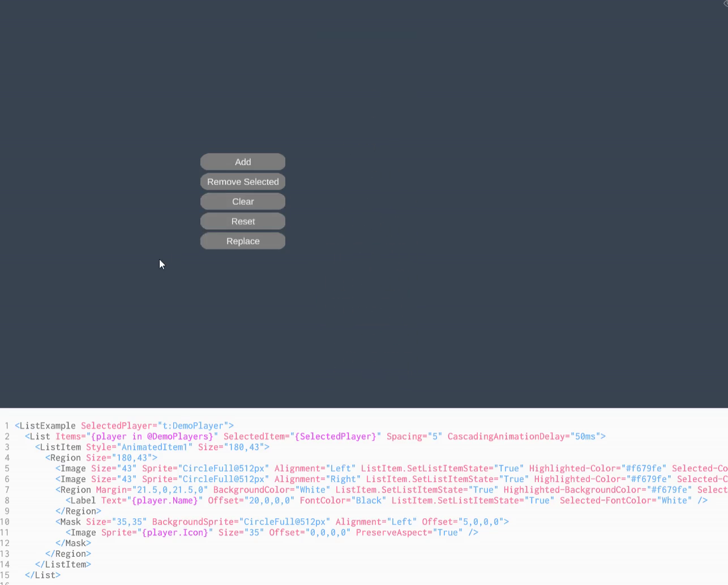Click line number 7 in code gutter
Image resolution: width=728 pixels, height=585 pixels.
7,490
